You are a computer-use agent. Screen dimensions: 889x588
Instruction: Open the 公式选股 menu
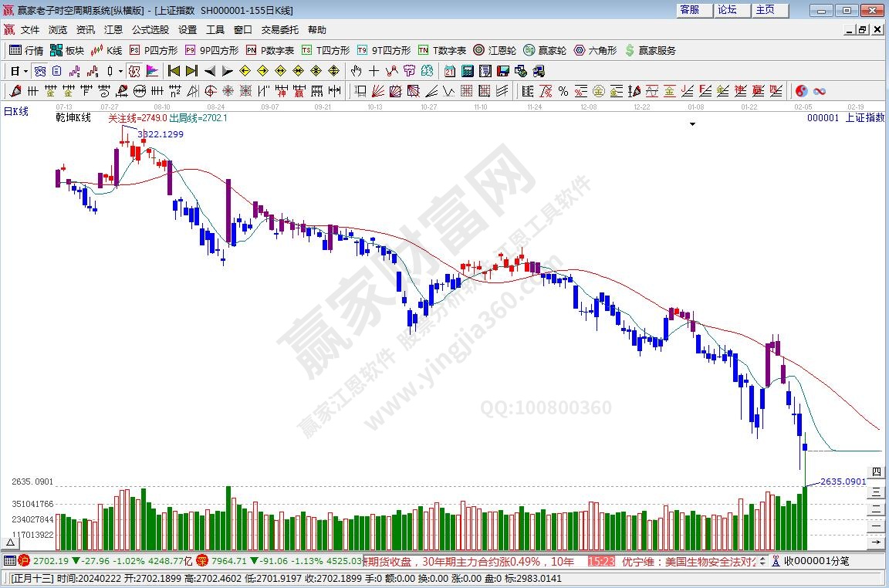coord(150,30)
